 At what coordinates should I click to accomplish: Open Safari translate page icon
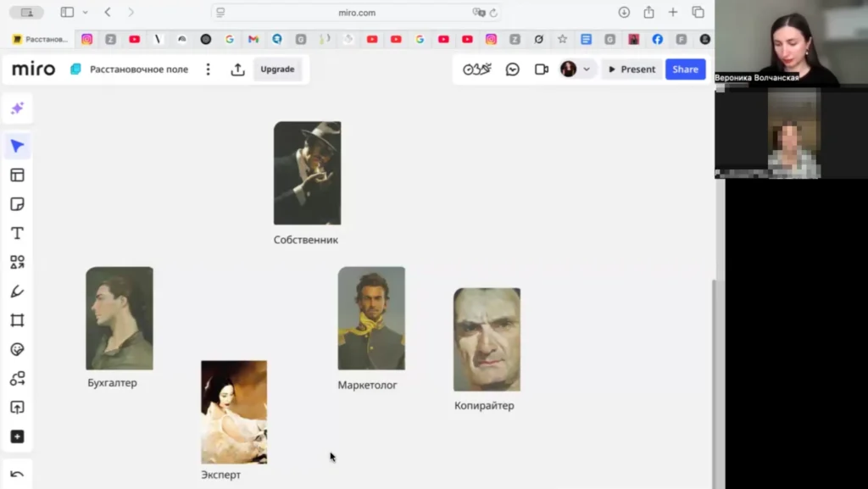tap(478, 12)
